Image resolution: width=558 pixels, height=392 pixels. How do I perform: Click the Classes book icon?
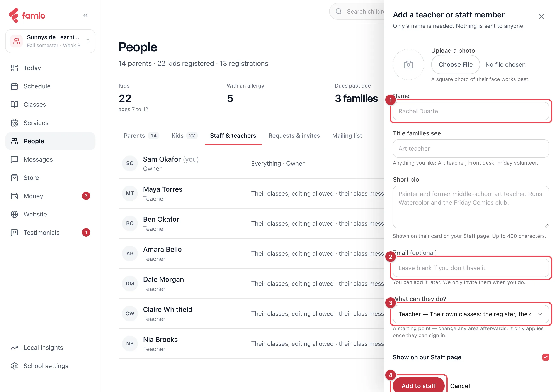click(x=14, y=105)
